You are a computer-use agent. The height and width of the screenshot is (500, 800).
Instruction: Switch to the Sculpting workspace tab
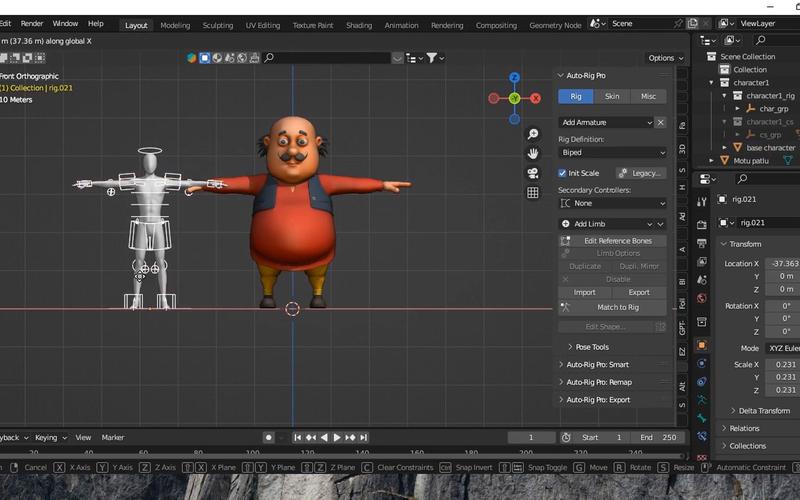click(217, 25)
